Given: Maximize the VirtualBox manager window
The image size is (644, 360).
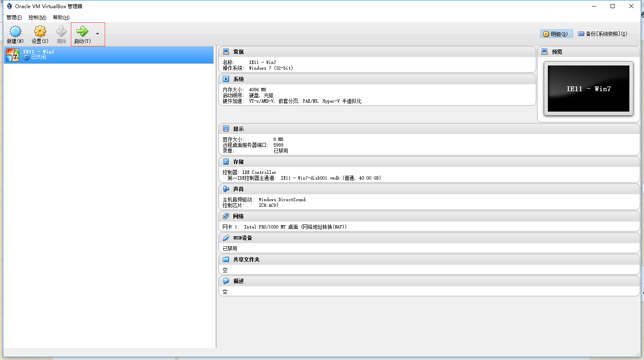Looking at the screenshot, I should pyautogui.click(x=613, y=6).
